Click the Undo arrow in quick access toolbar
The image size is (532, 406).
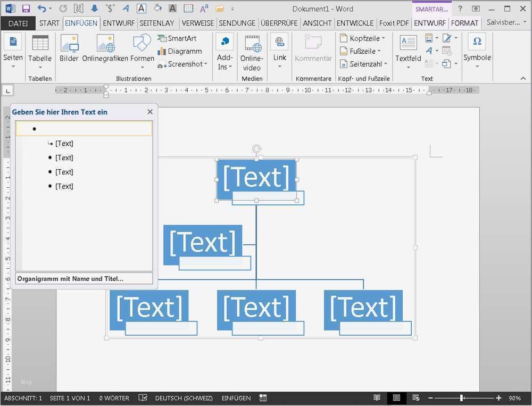[x=42, y=9]
